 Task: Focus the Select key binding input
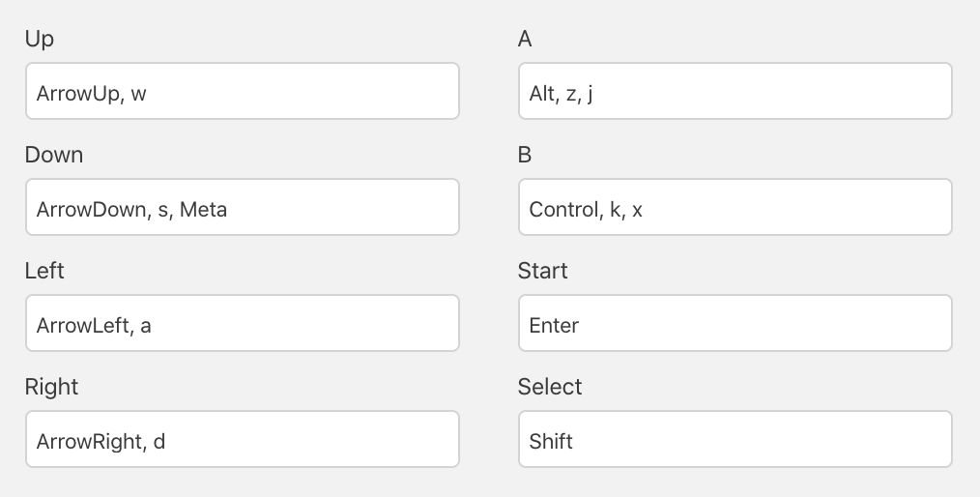click(x=735, y=440)
